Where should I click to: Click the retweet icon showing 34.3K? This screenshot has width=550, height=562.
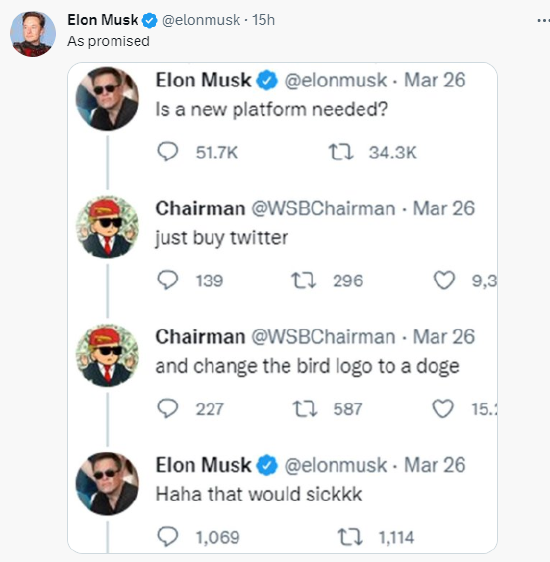(x=341, y=152)
